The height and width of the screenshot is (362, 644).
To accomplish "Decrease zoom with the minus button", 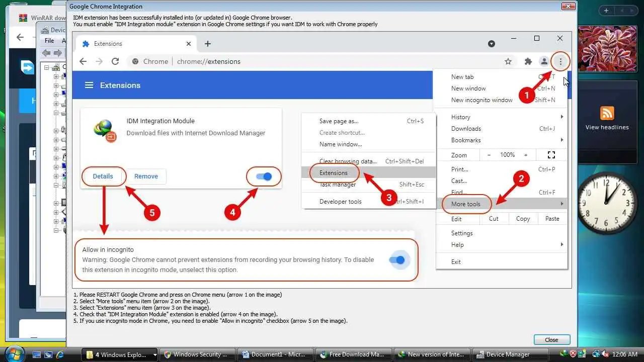I will click(x=489, y=155).
